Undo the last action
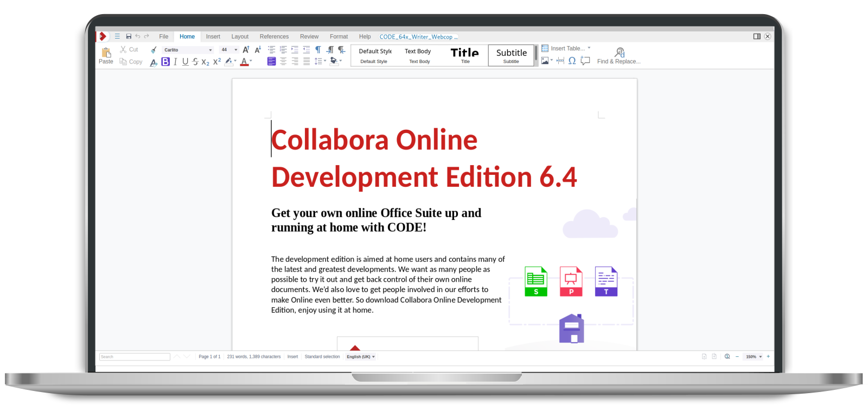 tap(138, 36)
